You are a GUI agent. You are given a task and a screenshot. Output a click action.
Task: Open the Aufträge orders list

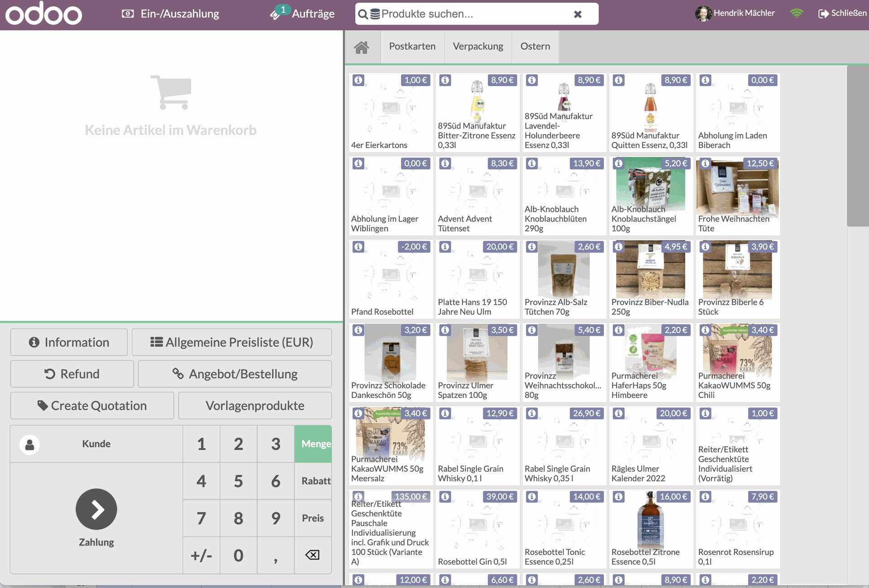tap(302, 14)
